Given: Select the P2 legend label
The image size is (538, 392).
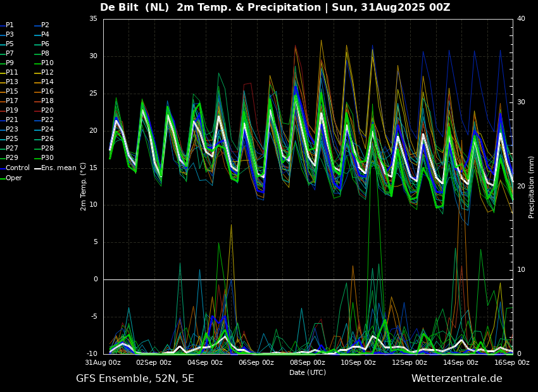Looking at the screenshot, I should (45, 25).
